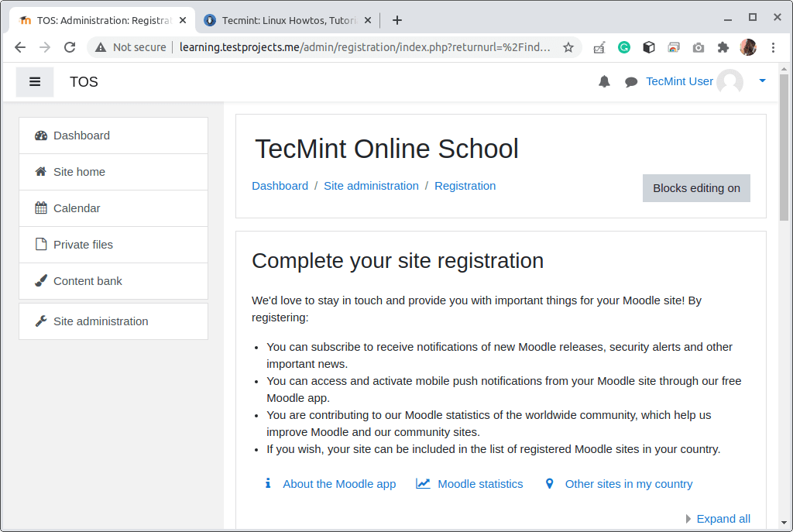Open Private files in the sidebar
Viewport: 793px width, 532px height.
pos(113,245)
